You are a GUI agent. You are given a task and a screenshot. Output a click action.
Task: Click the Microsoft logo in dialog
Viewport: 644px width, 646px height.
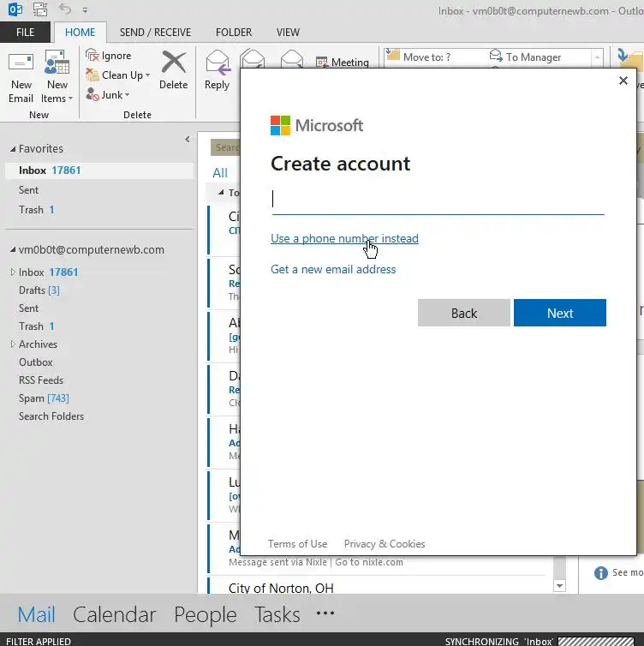(317, 125)
